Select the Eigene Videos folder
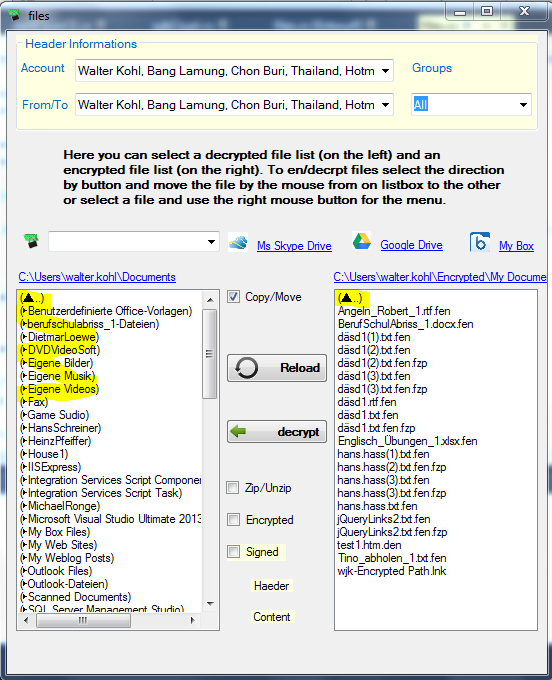This screenshot has width=552, height=680. click(x=59, y=389)
